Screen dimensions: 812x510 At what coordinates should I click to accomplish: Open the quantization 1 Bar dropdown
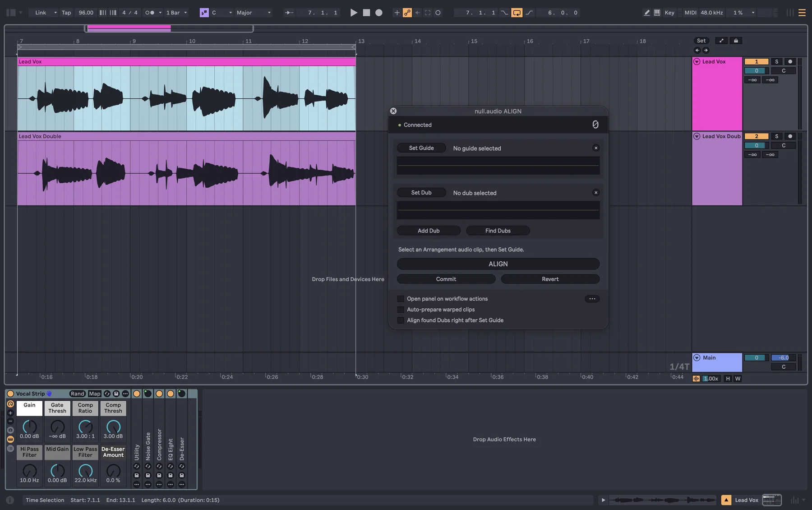click(176, 13)
